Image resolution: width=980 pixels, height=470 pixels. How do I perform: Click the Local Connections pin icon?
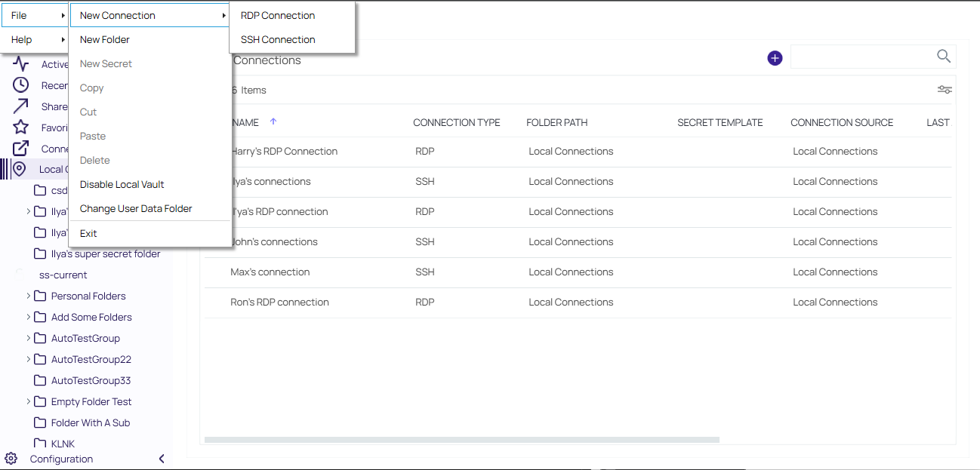(x=20, y=169)
